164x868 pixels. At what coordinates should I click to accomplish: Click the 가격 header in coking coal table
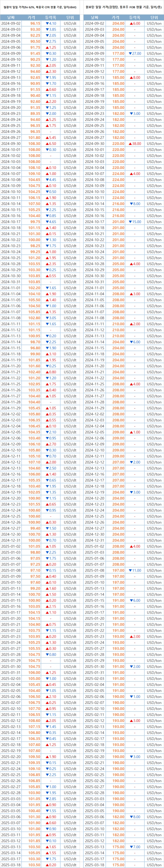(x=116, y=18)
